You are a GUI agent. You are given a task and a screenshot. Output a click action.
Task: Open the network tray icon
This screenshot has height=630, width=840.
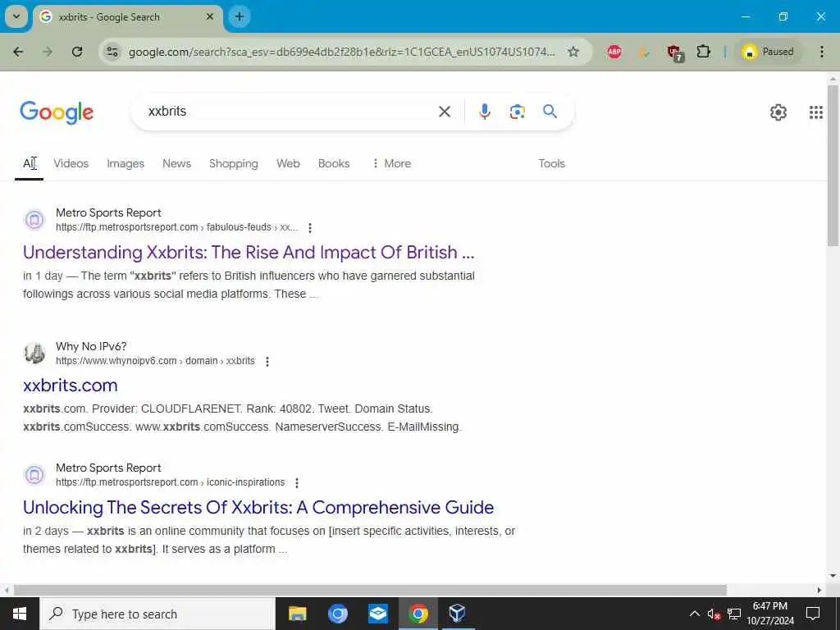tap(734, 614)
